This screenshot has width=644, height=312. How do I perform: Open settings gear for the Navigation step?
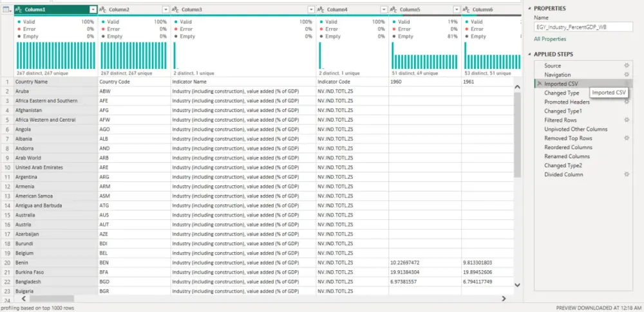tap(627, 75)
